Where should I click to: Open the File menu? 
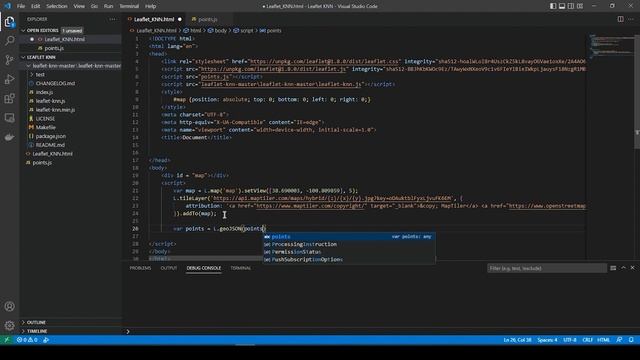point(21,6)
